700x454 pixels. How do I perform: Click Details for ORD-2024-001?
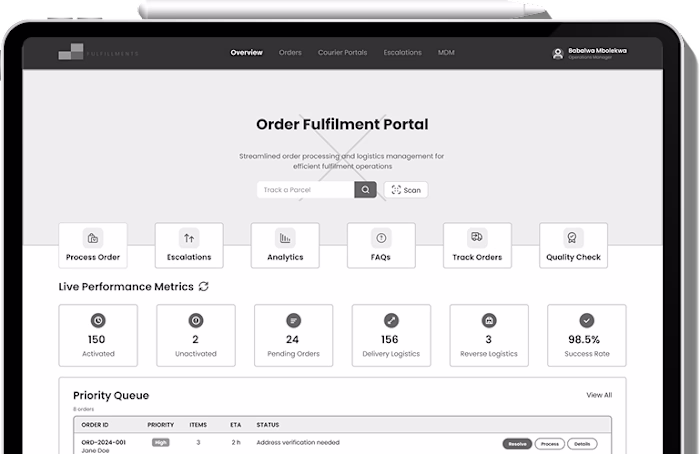click(582, 444)
